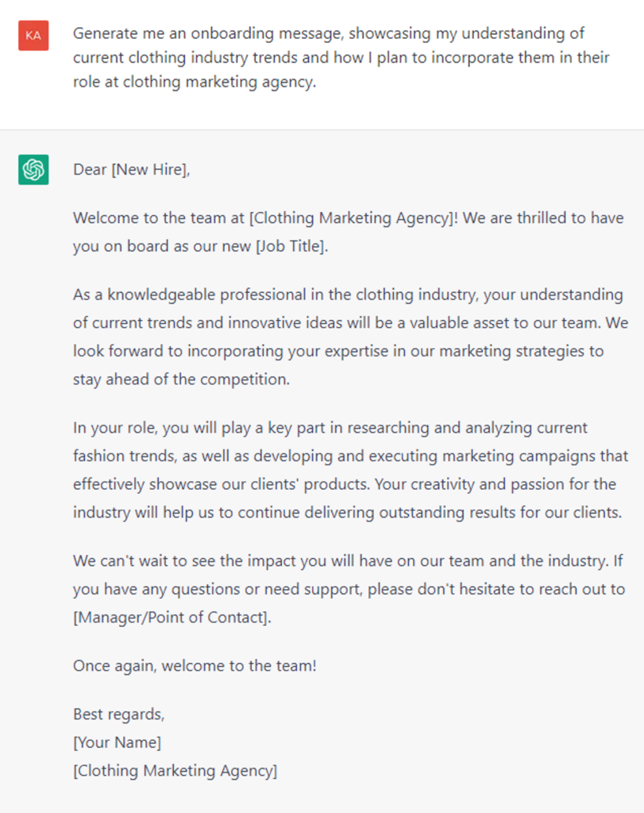644x813 pixels.
Task: Click the red KA user avatar
Action: point(33,36)
